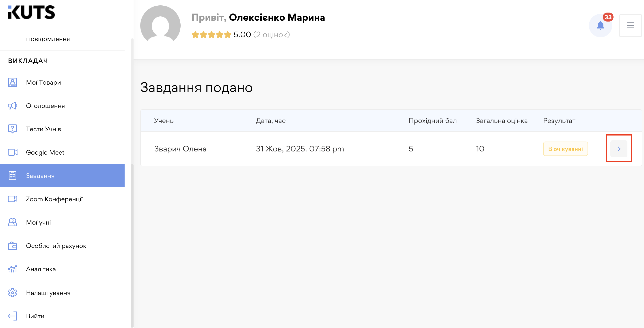The image size is (644, 328).
Task: Select the Завдання menu item
Action: pos(40,175)
